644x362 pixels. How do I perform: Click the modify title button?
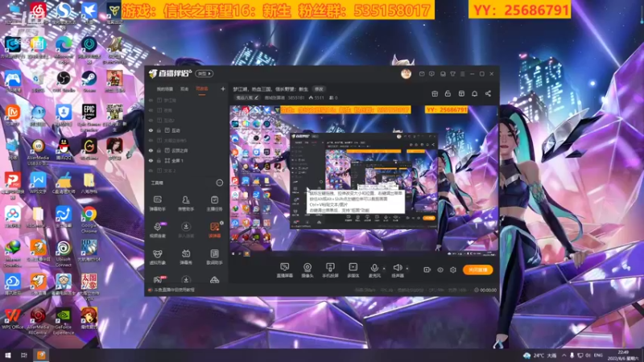(x=319, y=88)
